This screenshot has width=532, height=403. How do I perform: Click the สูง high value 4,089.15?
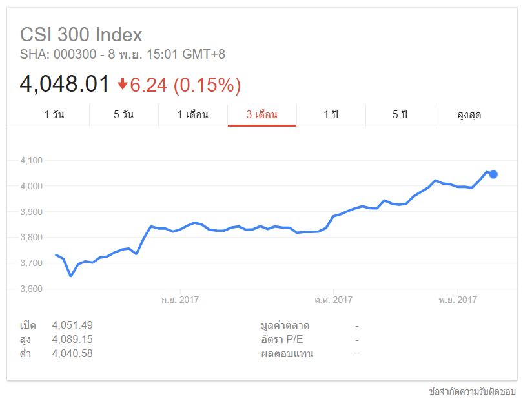coord(72,339)
